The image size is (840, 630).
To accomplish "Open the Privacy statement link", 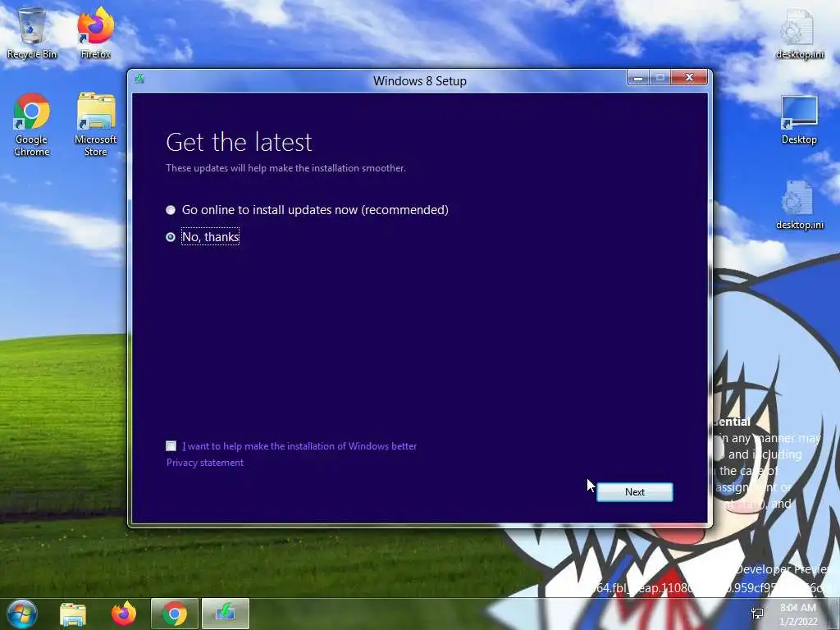I will click(x=204, y=463).
